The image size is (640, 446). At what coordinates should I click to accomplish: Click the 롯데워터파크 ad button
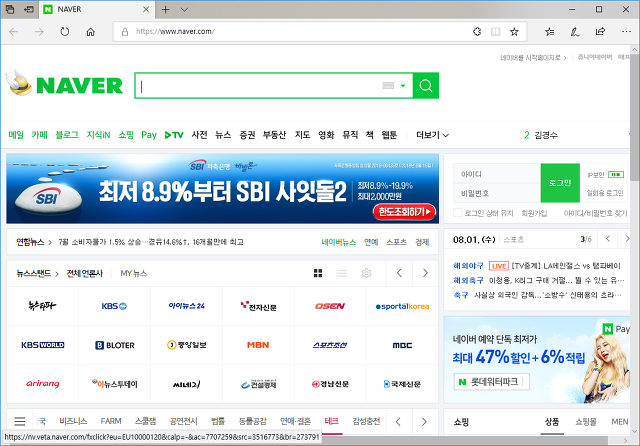[x=491, y=382]
